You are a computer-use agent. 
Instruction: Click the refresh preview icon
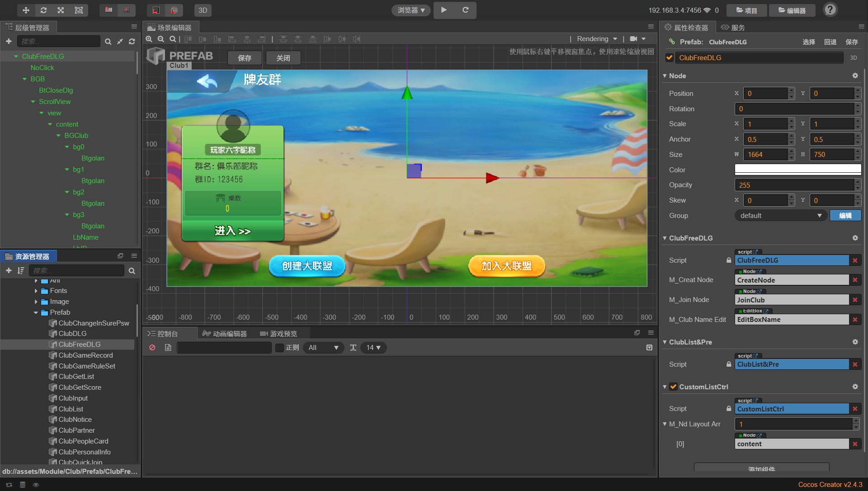[x=465, y=10]
